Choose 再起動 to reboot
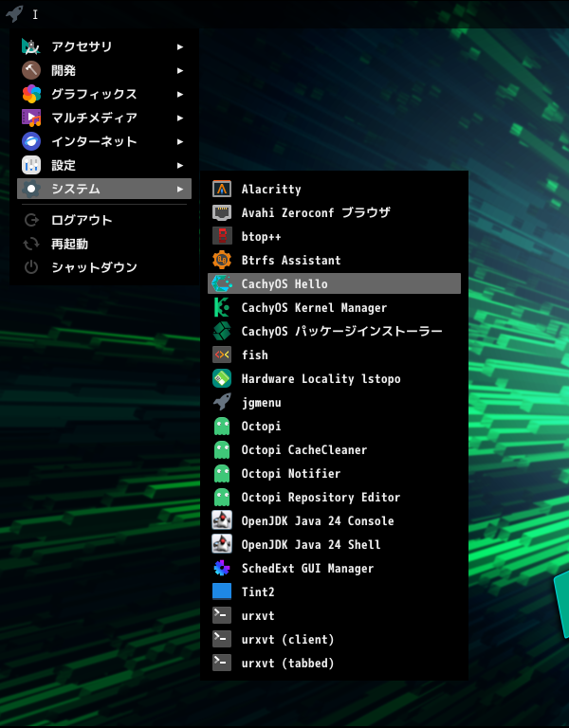 [104, 244]
